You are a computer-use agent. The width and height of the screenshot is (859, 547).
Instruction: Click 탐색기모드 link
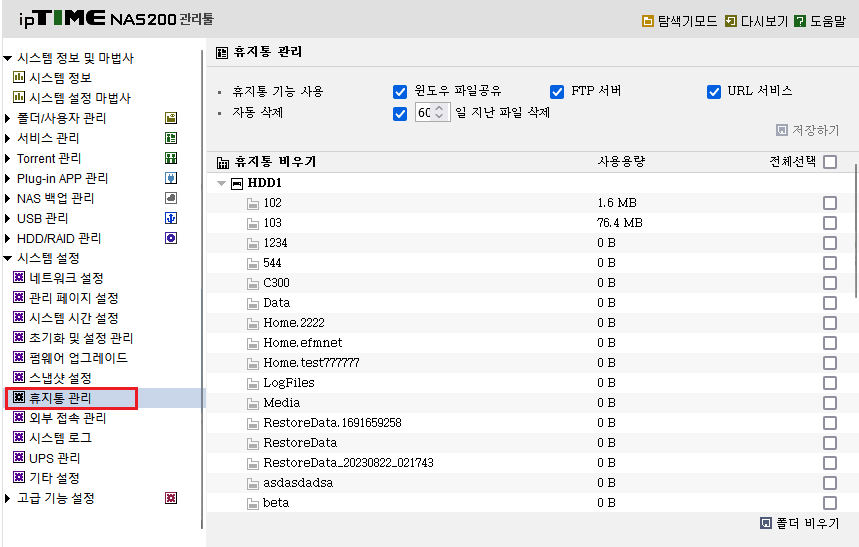coord(687,21)
